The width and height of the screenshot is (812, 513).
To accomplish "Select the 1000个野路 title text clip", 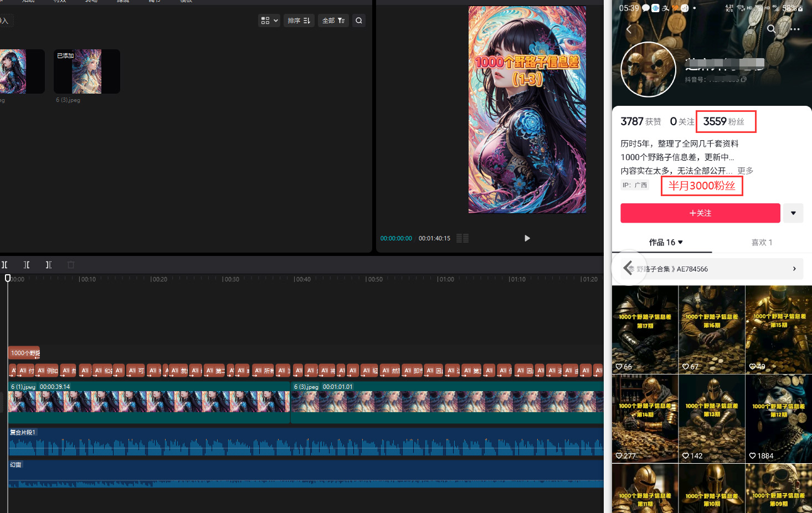I will click(24, 353).
